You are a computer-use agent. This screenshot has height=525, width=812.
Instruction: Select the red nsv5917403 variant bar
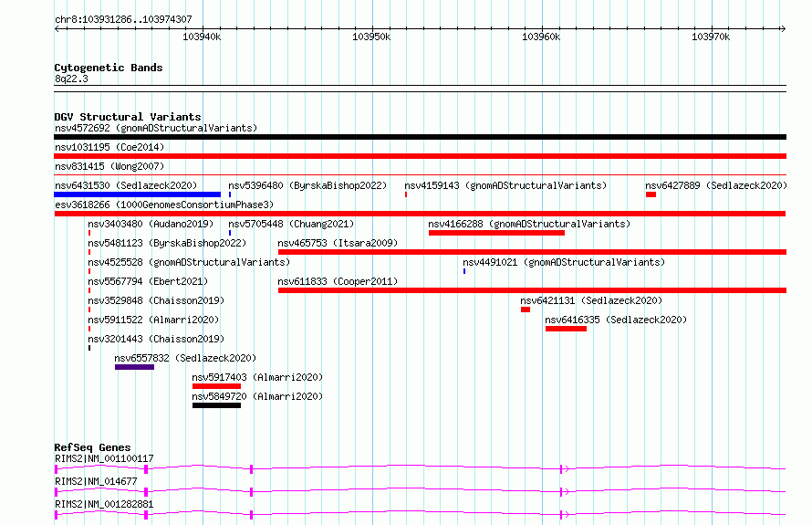(x=216, y=386)
